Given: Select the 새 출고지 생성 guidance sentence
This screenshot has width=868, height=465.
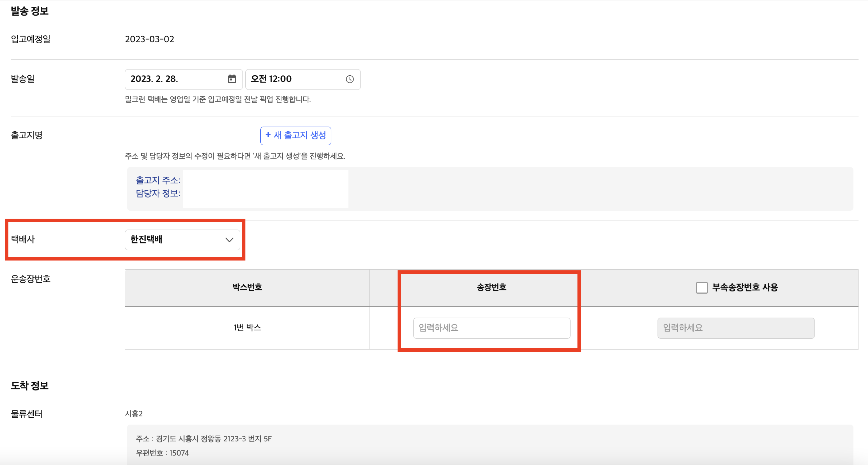Looking at the screenshot, I should [235, 156].
